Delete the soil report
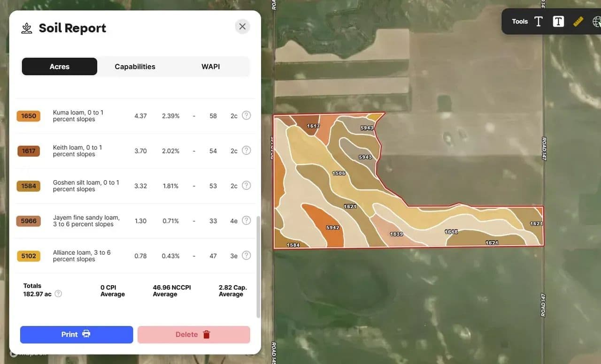601x364 pixels. coord(193,334)
